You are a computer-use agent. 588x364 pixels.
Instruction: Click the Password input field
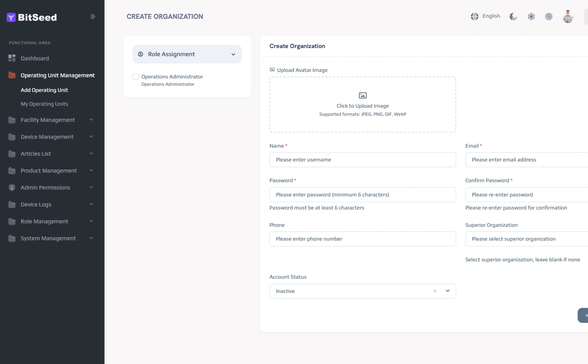(x=363, y=195)
